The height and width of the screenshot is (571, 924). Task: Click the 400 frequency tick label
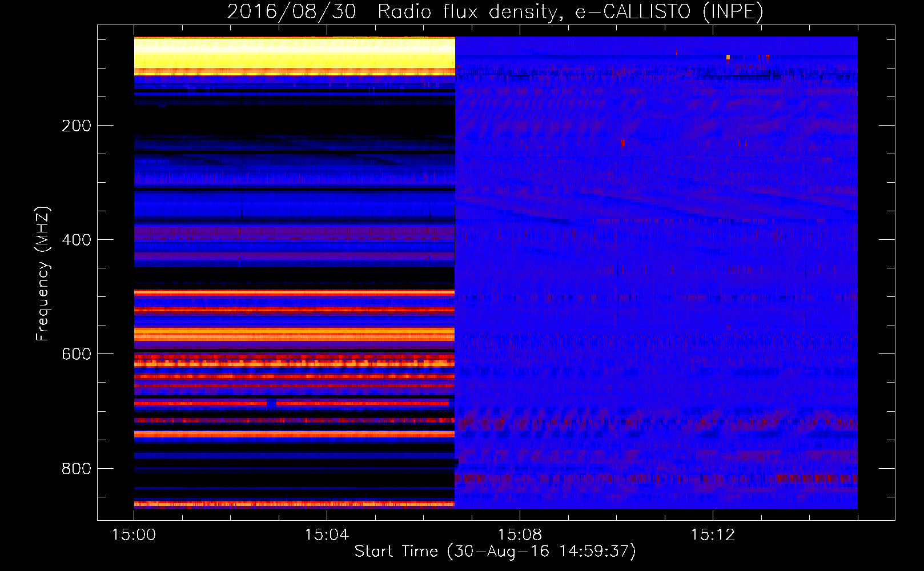(x=77, y=240)
